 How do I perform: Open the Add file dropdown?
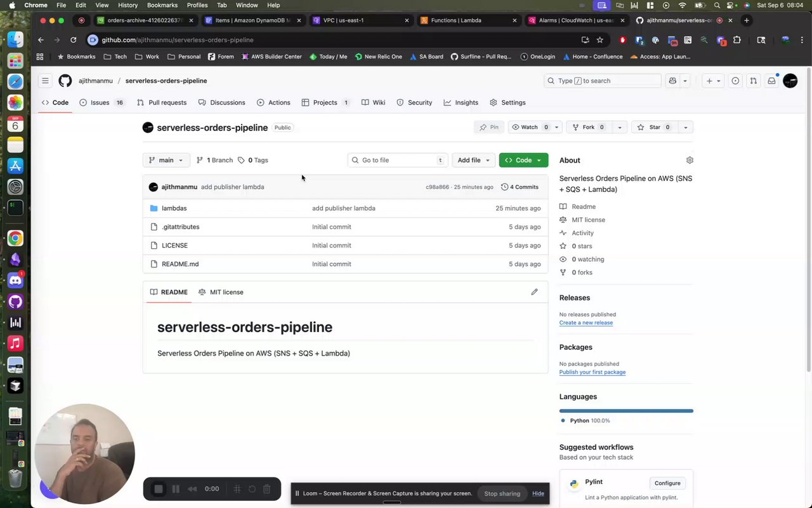point(474,160)
